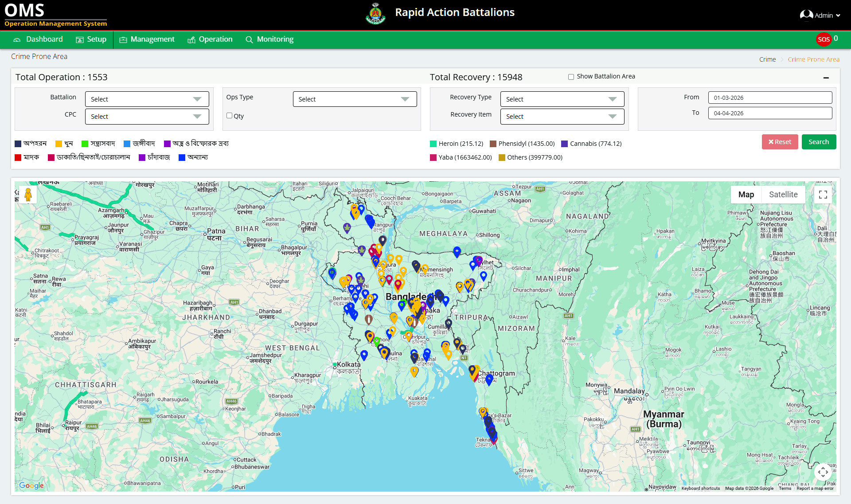Viewport: 851px width, 504px height.
Task: Click the Reset button
Action: click(780, 142)
